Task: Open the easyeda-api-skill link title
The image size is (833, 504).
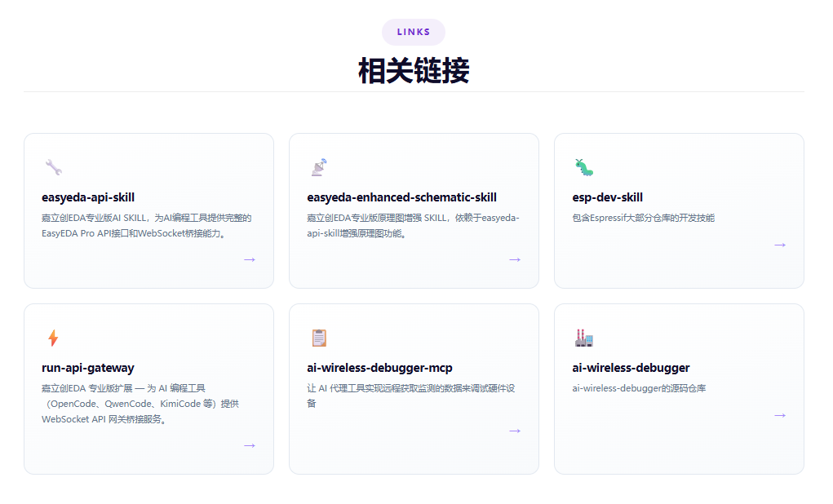Action: point(88,197)
